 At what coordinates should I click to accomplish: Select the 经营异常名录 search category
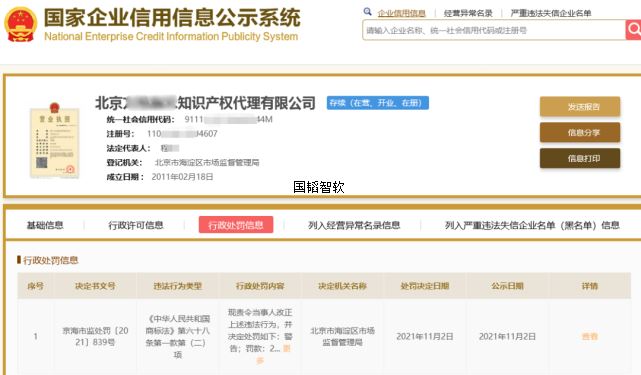(x=468, y=13)
